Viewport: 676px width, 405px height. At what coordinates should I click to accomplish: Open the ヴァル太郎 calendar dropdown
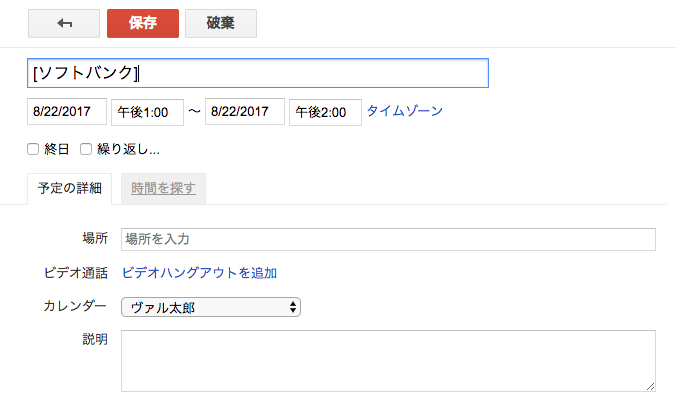(x=211, y=307)
